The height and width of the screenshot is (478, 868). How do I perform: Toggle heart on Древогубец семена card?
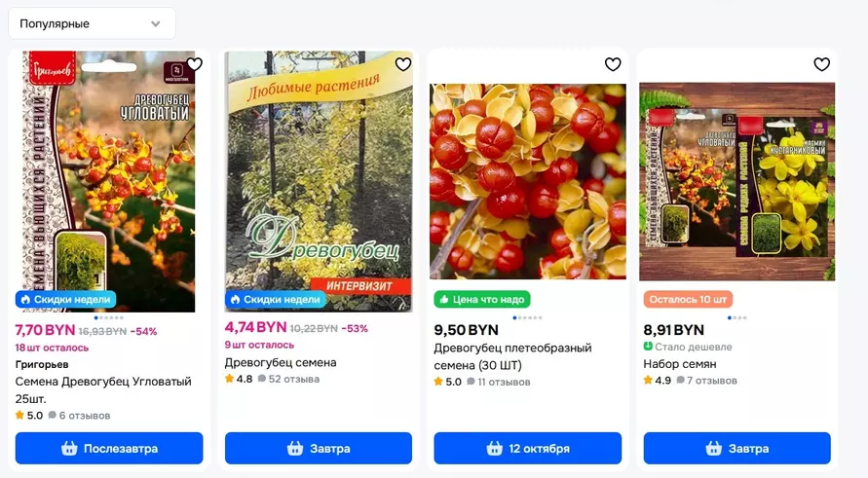click(x=403, y=64)
